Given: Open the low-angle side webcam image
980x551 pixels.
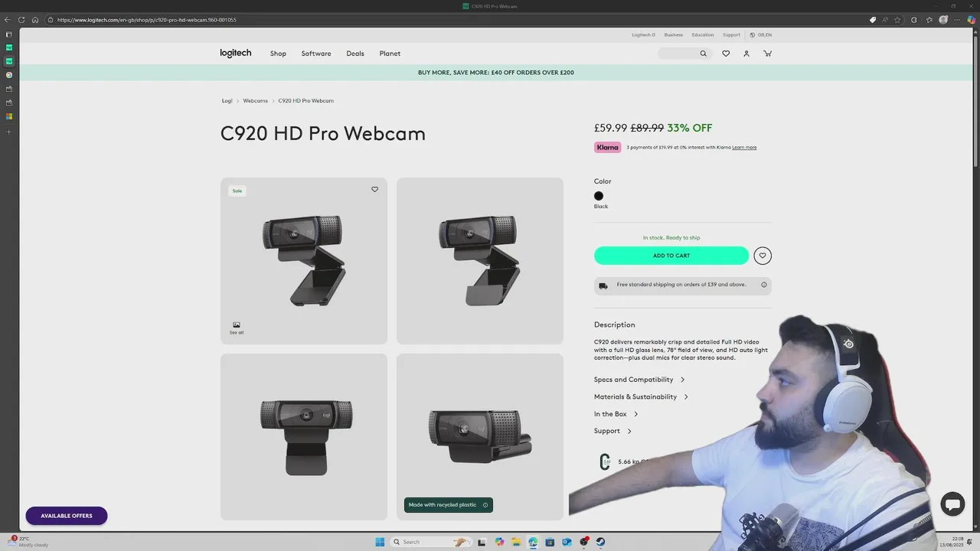Looking at the screenshot, I should click(x=480, y=437).
